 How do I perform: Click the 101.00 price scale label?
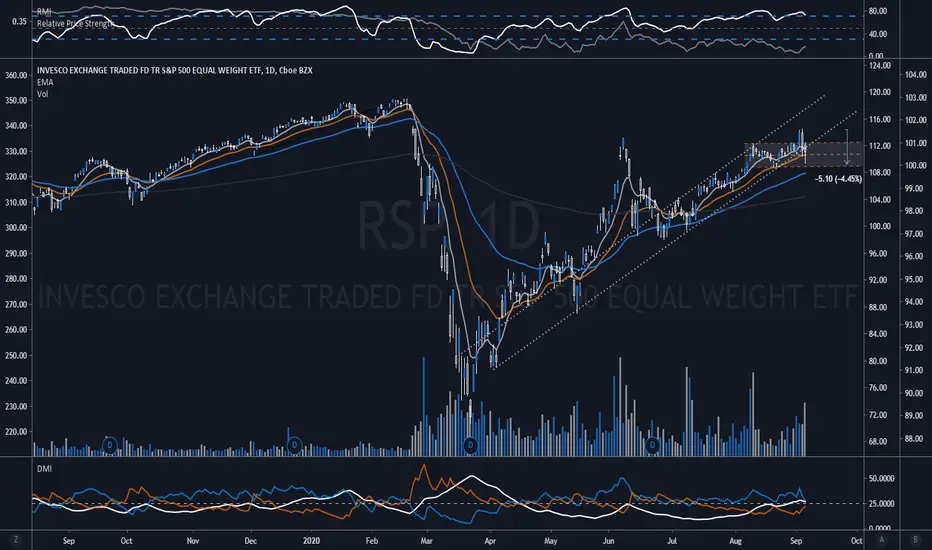tap(915, 143)
